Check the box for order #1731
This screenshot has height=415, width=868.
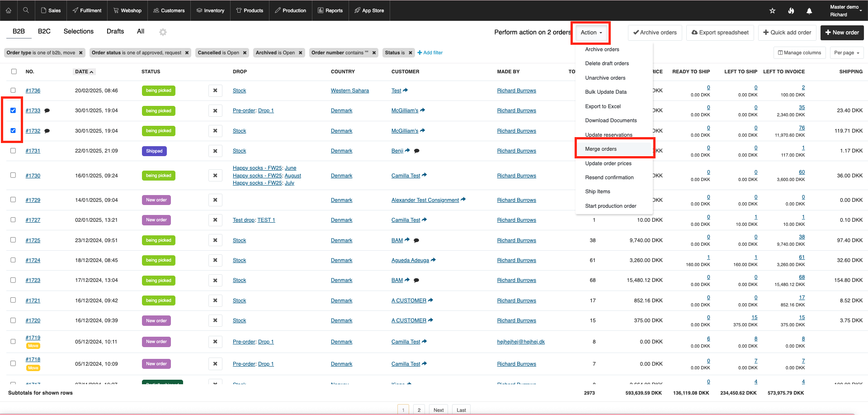(13, 151)
